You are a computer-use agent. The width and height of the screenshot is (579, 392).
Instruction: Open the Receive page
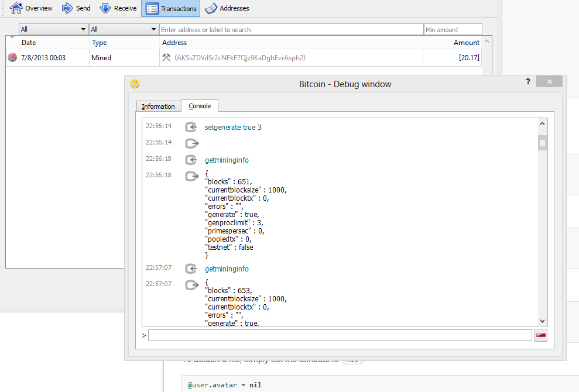pos(118,8)
